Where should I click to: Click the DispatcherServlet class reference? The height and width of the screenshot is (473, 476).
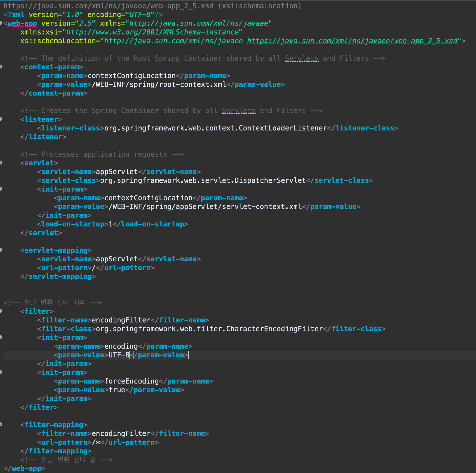coord(270,181)
